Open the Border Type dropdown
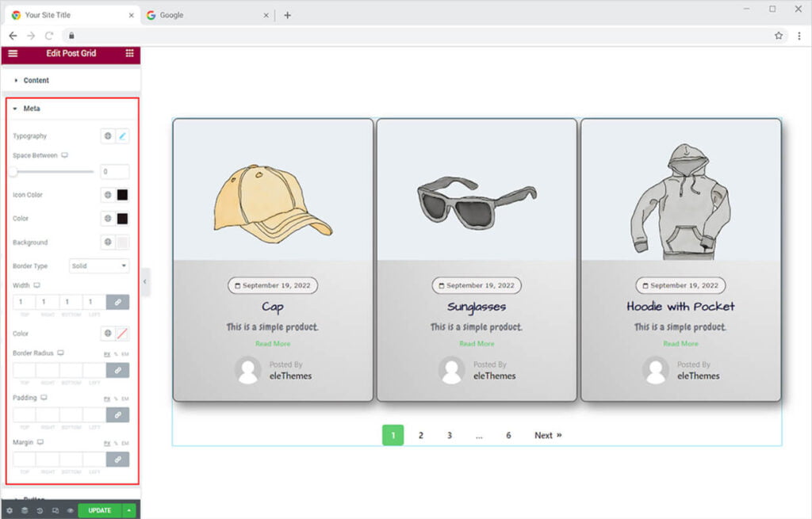This screenshot has height=519, width=812. tap(99, 266)
